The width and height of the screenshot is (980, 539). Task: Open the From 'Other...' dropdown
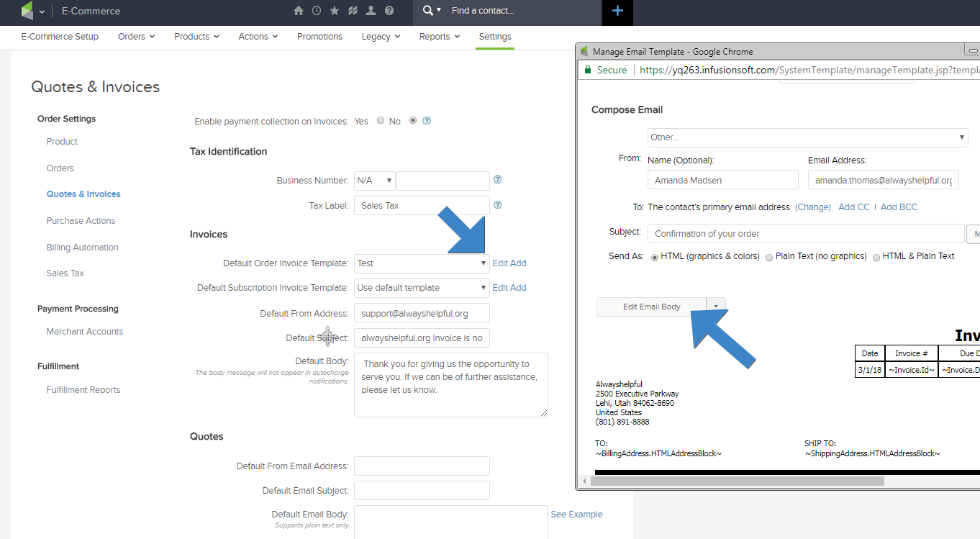(x=808, y=137)
